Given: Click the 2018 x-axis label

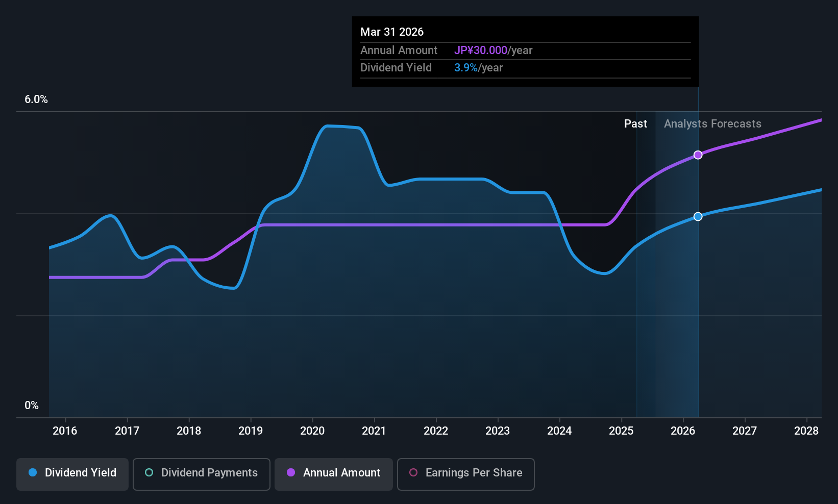Looking at the screenshot, I should (x=189, y=431).
